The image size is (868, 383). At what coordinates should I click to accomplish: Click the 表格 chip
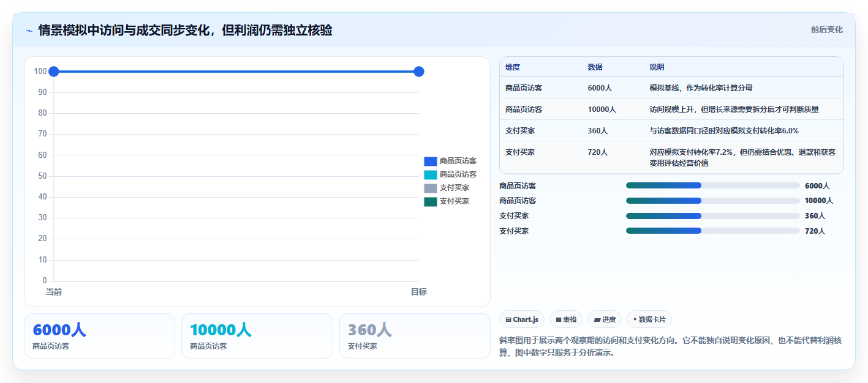[x=565, y=319]
